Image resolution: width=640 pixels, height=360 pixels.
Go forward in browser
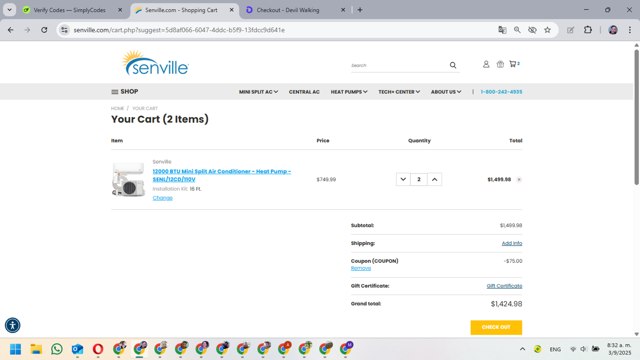pos(27,30)
